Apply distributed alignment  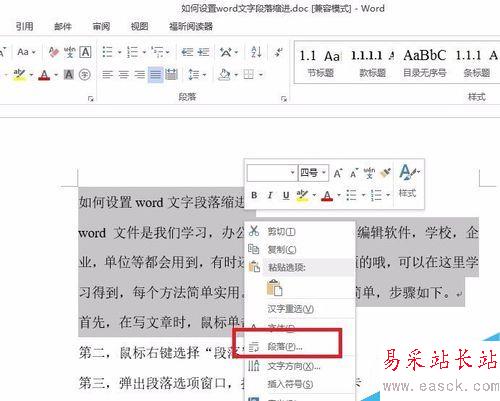(x=171, y=75)
